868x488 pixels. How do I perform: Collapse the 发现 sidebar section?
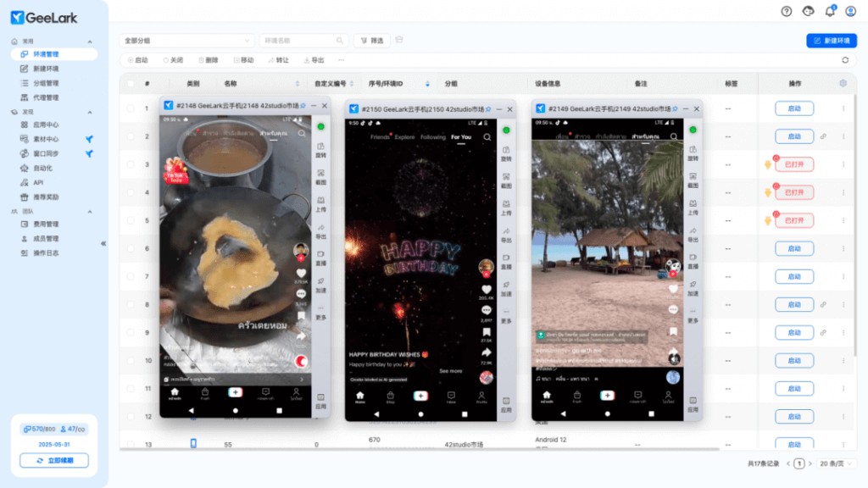tap(90, 112)
